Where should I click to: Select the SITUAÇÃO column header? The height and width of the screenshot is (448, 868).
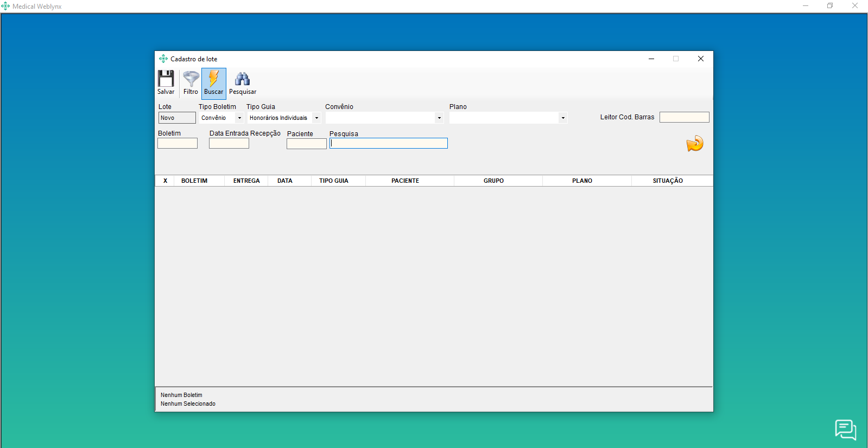coord(668,181)
